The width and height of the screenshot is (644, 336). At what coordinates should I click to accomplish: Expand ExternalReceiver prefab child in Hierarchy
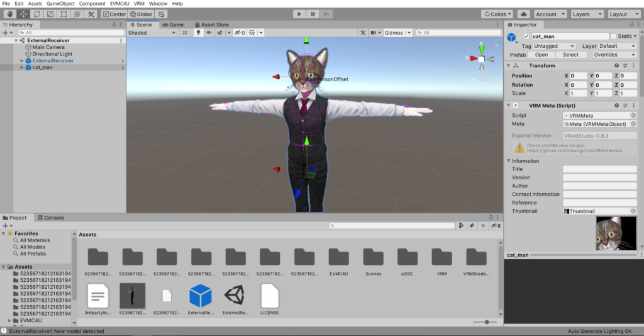22,61
